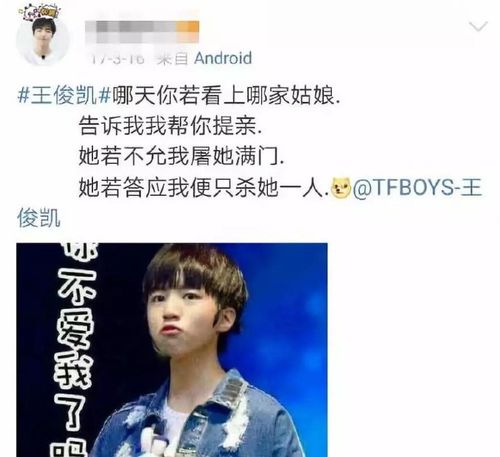Tap the decorative badge atop the avatar
The height and width of the screenshot is (457, 500).
(x=41, y=13)
